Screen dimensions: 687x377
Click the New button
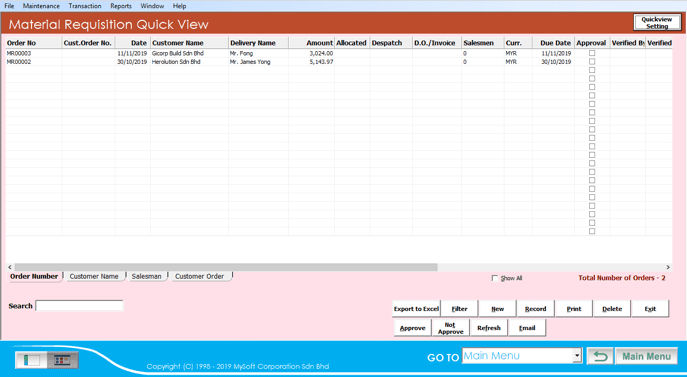[x=498, y=309]
